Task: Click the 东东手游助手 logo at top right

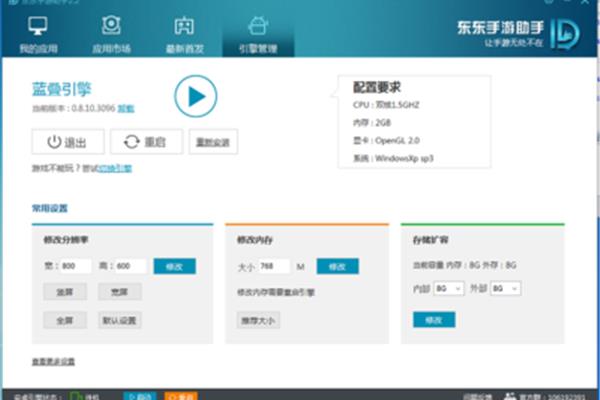Action: point(518,34)
